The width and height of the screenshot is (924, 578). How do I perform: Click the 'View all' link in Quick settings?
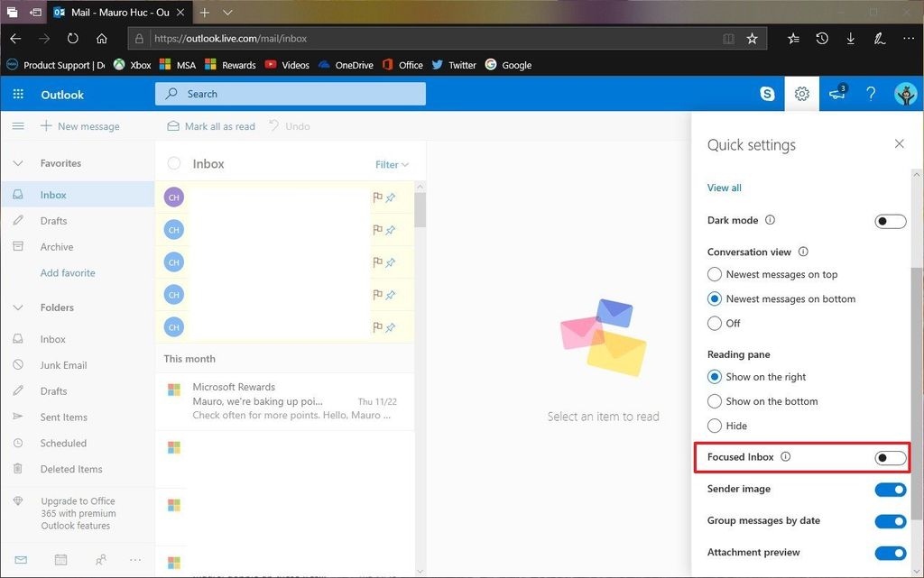pos(724,187)
